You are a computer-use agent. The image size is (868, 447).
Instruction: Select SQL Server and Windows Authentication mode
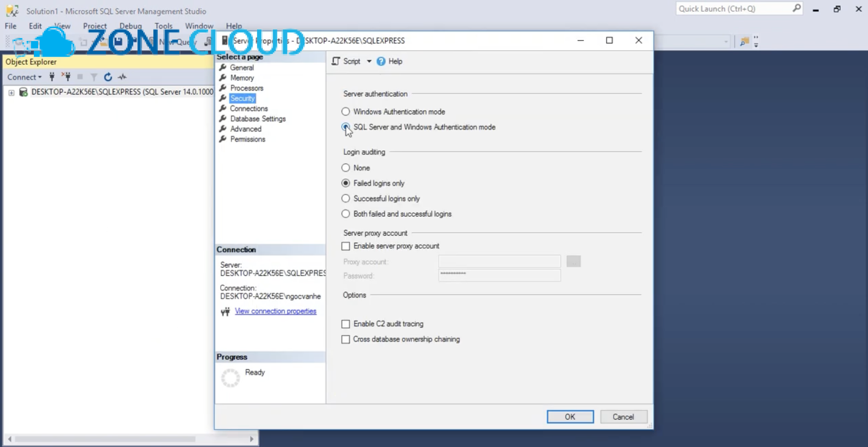(x=346, y=127)
